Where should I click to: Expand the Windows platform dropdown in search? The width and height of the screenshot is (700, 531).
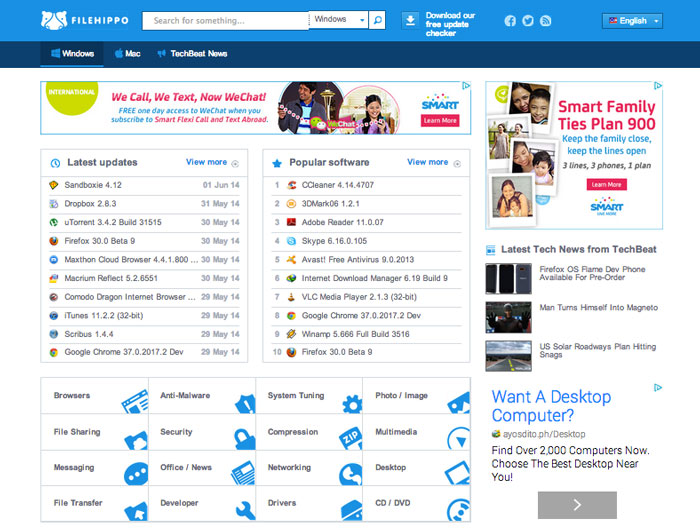(x=339, y=20)
